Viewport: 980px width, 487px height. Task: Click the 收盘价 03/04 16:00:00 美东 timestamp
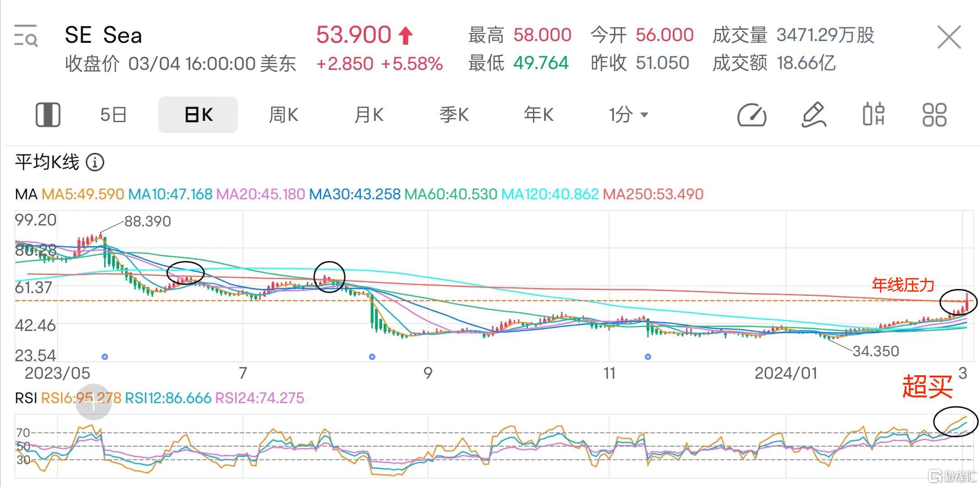180,64
